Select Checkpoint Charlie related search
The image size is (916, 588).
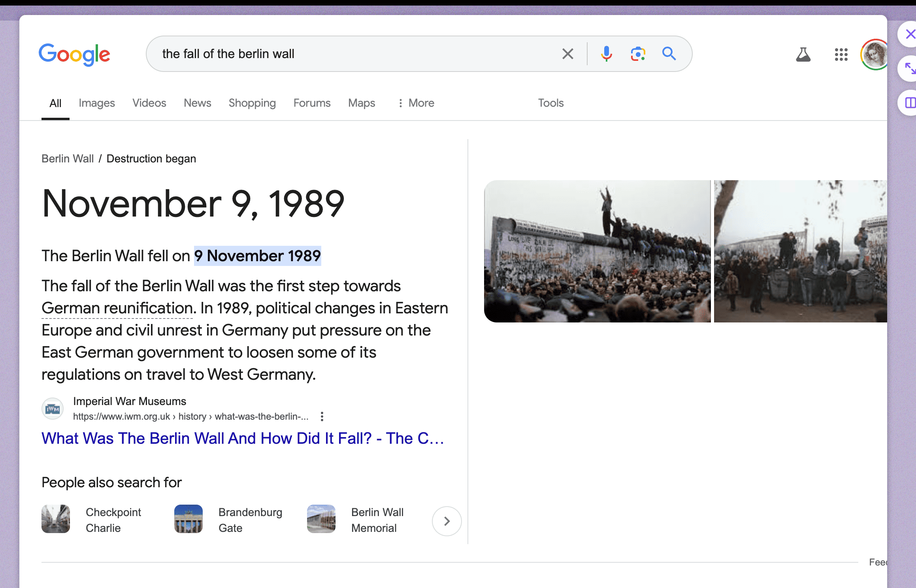pos(92,520)
